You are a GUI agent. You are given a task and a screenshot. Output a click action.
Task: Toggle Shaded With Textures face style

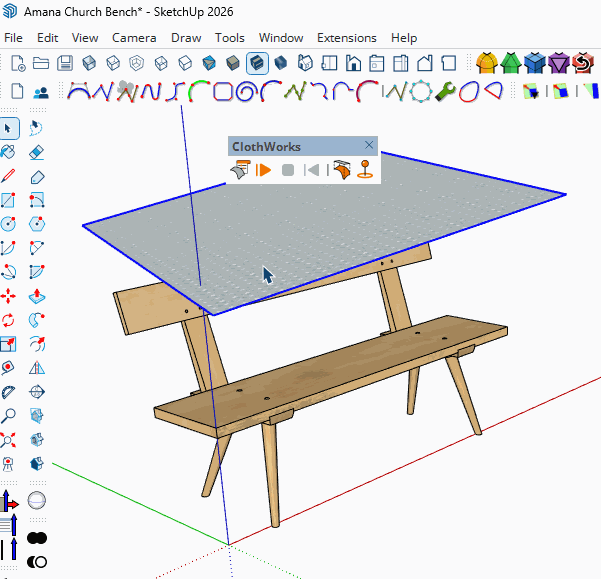point(257,63)
